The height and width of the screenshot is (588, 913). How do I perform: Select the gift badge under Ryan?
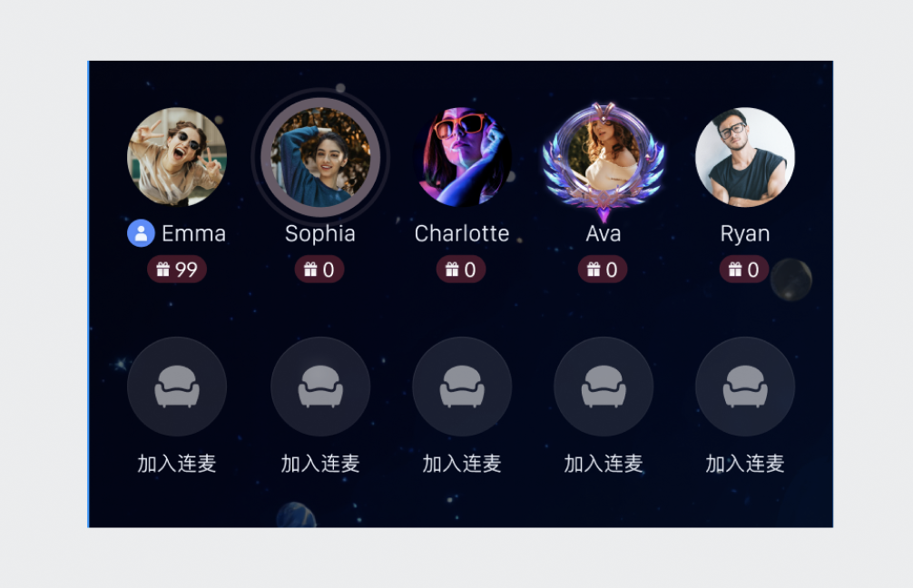point(744,269)
